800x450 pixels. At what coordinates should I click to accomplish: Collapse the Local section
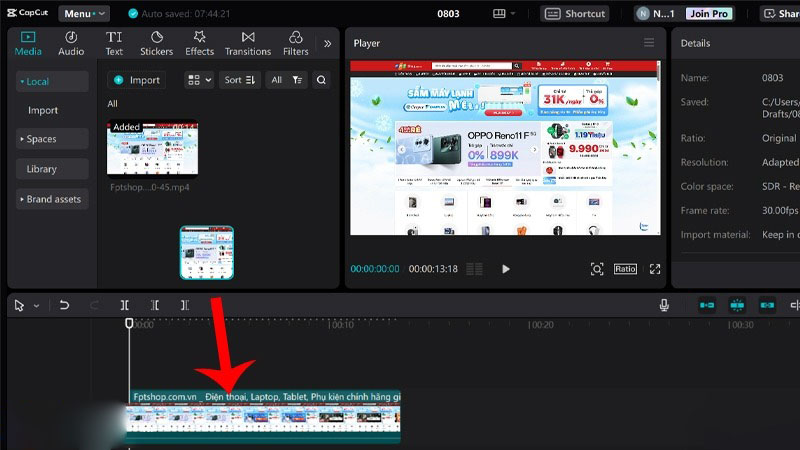(52, 82)
